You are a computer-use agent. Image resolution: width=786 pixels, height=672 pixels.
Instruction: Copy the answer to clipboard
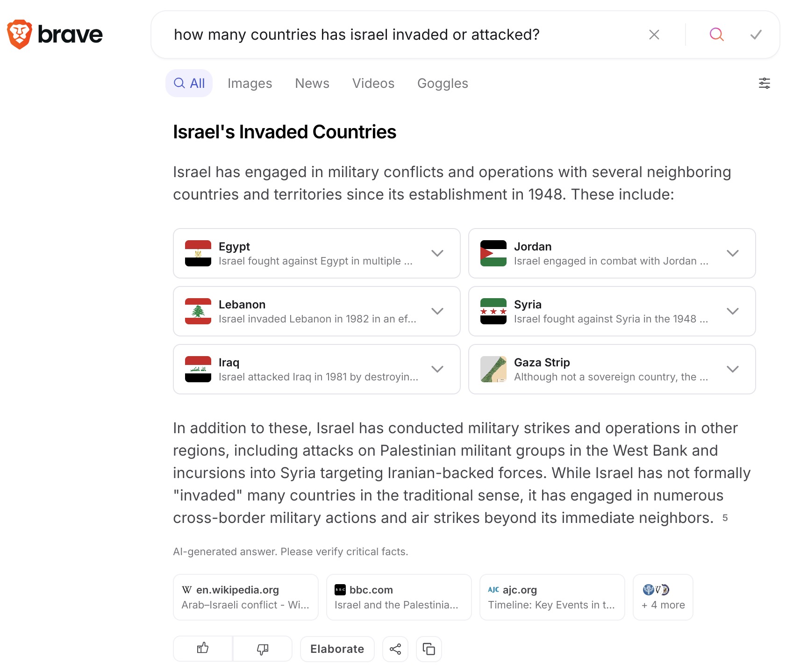[429, 649]
